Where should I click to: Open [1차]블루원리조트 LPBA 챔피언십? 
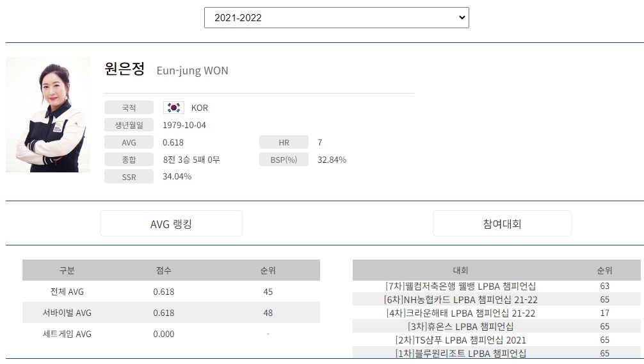460,353
